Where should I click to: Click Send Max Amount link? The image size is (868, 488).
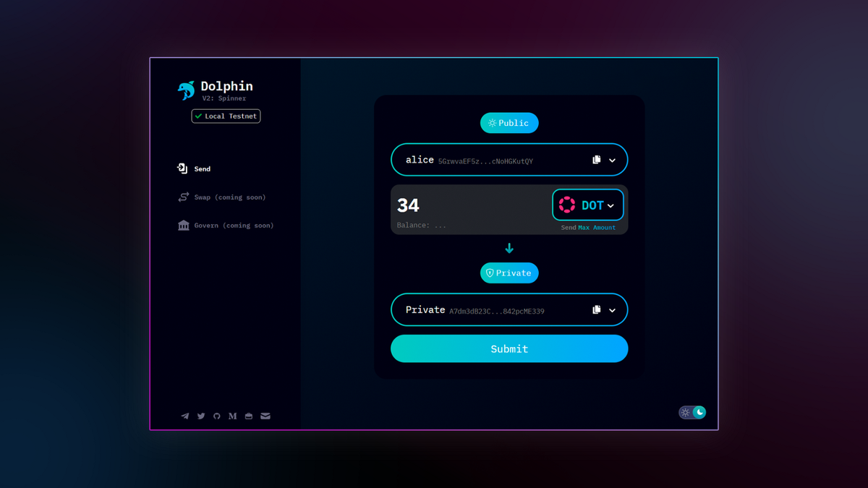(x=589, y=227)
